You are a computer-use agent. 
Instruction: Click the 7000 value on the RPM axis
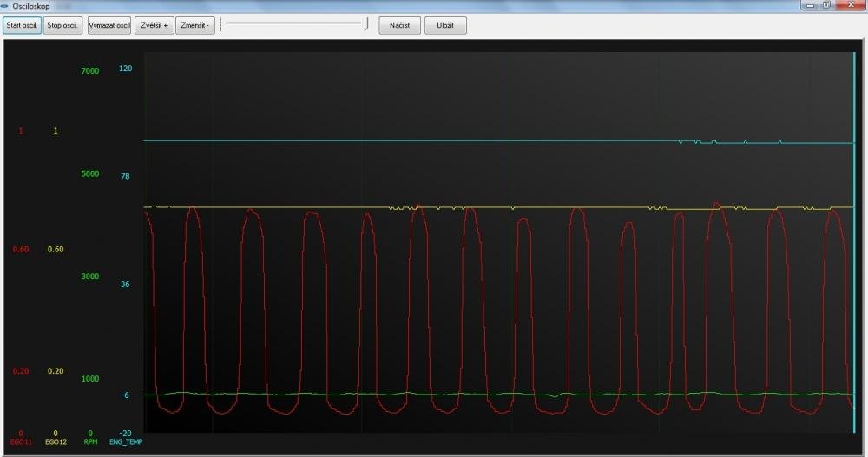(90, 71)
